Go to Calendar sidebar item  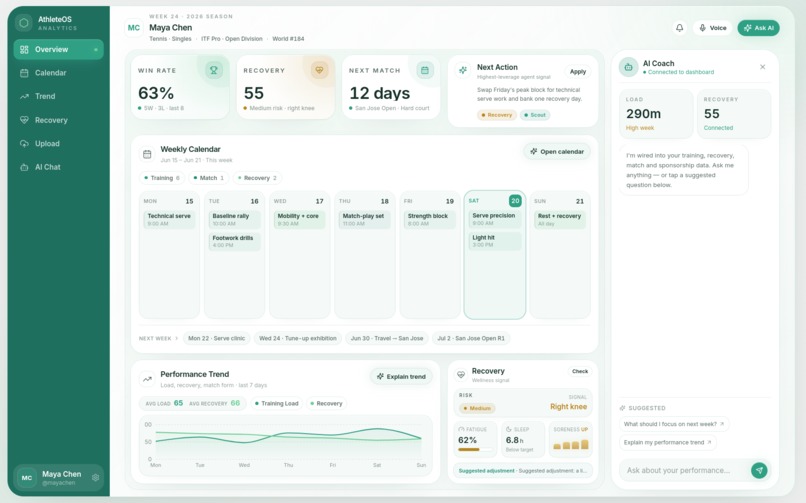[x=59, y=73]
